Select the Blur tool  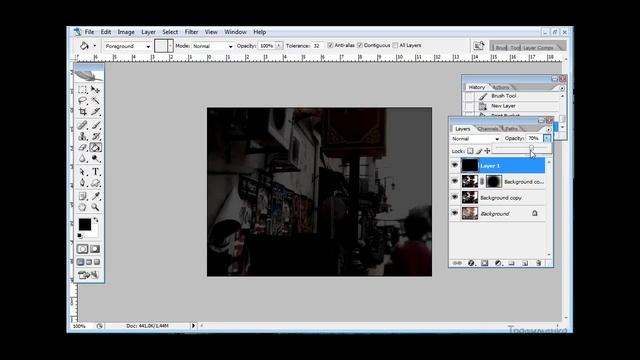coord(82,158)
